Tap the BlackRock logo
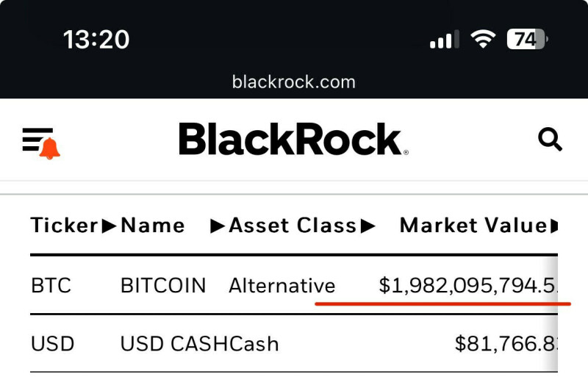Viewport: 588px width, 388px height. (x=293, y=139)
